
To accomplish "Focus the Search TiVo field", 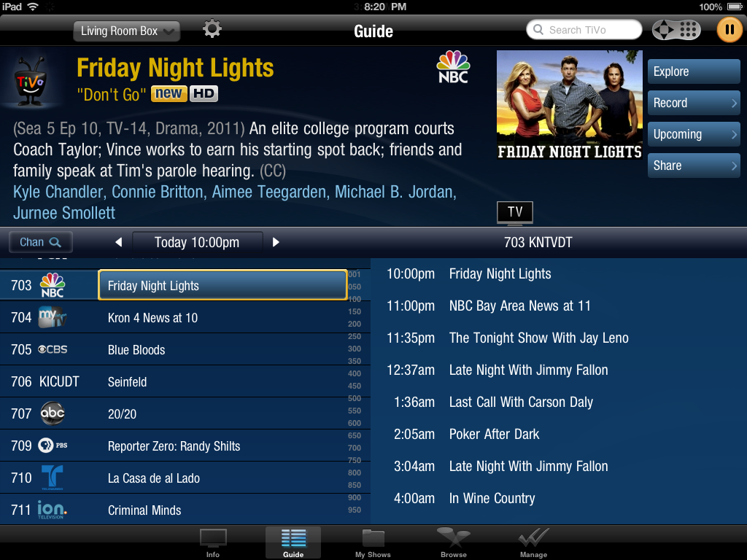I will (584, 30).
